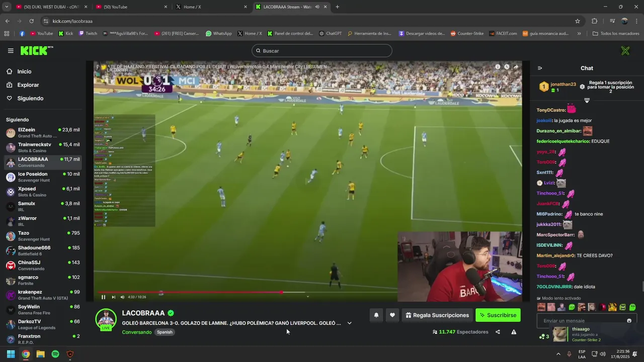This screenshot has width=644, height=362.
Task: Click the share arrow on embedded video
Action: pyautogui.click(x=516, y=67)
